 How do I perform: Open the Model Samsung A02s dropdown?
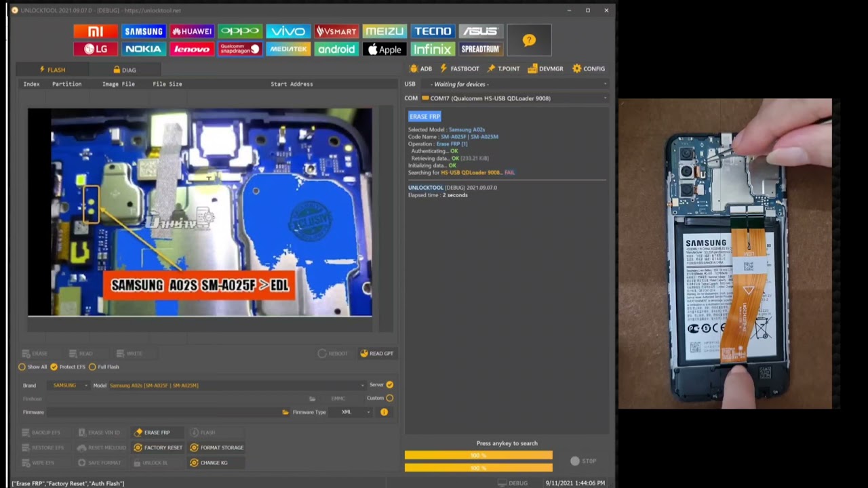pos(237,385)
